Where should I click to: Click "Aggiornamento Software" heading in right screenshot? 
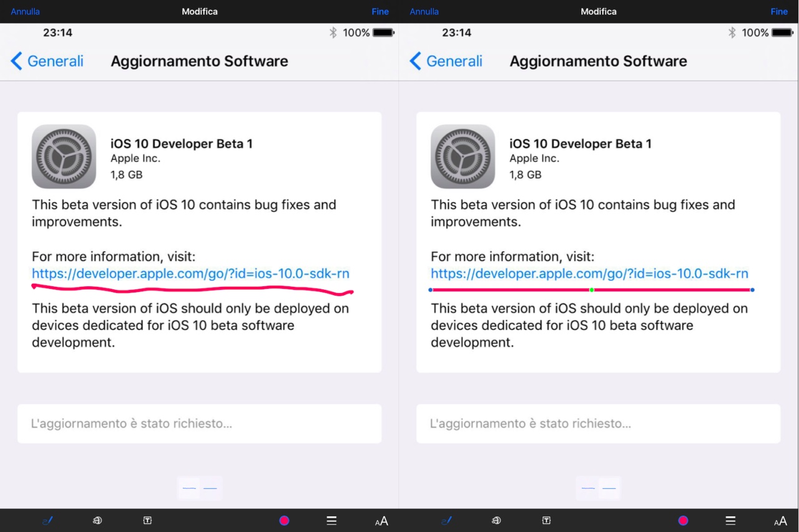tap(599, 61)
